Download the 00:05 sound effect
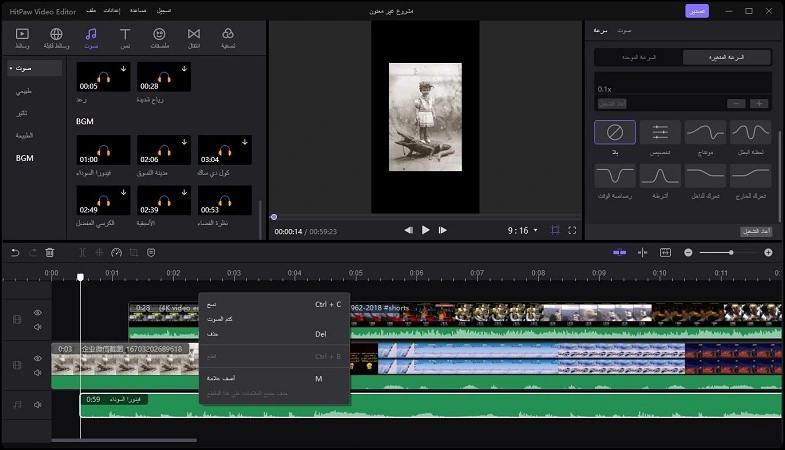 [x=124, y=69]
